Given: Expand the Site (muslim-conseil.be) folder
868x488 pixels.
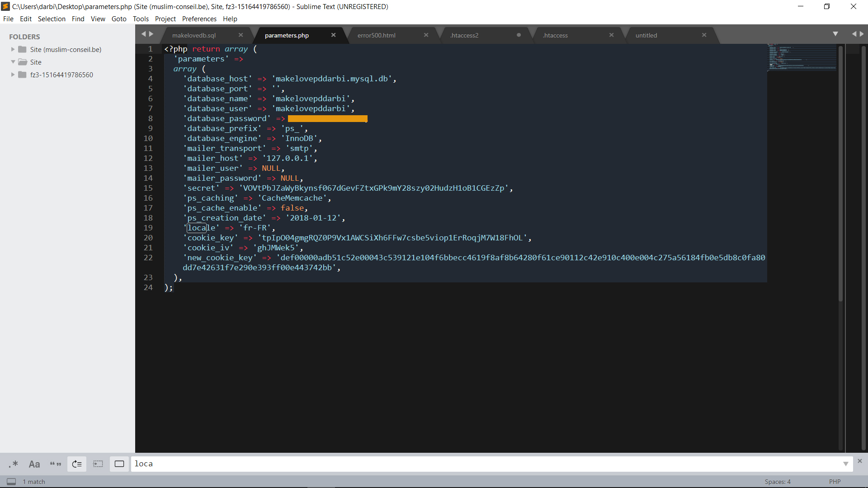Looking at the screenshot, I should click(13, 50).
